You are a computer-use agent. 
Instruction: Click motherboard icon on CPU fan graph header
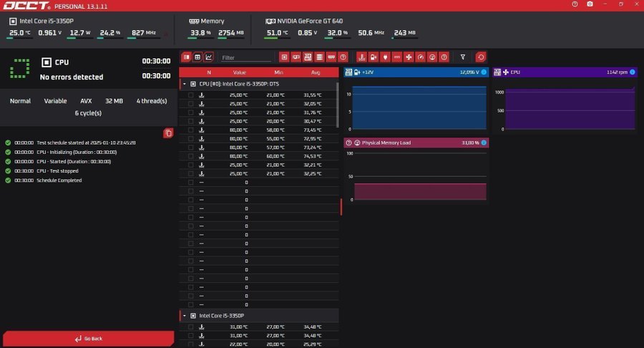tap(497, 72)
